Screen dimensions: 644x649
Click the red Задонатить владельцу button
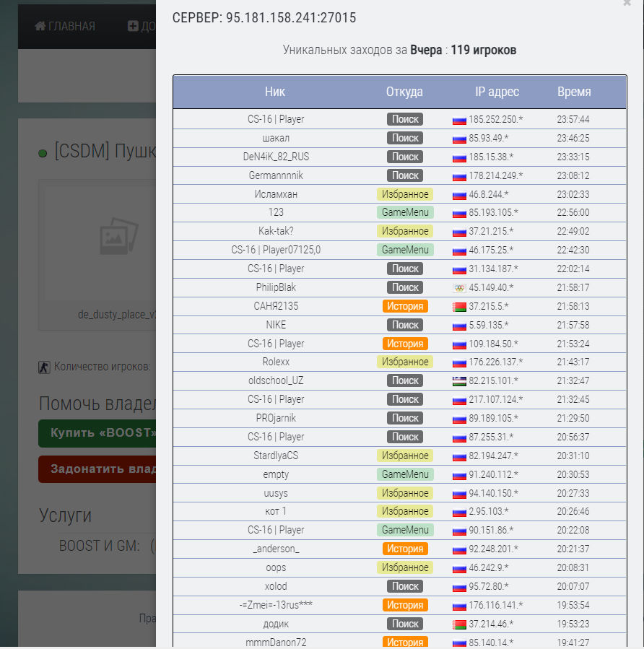[x=97, y=469]
